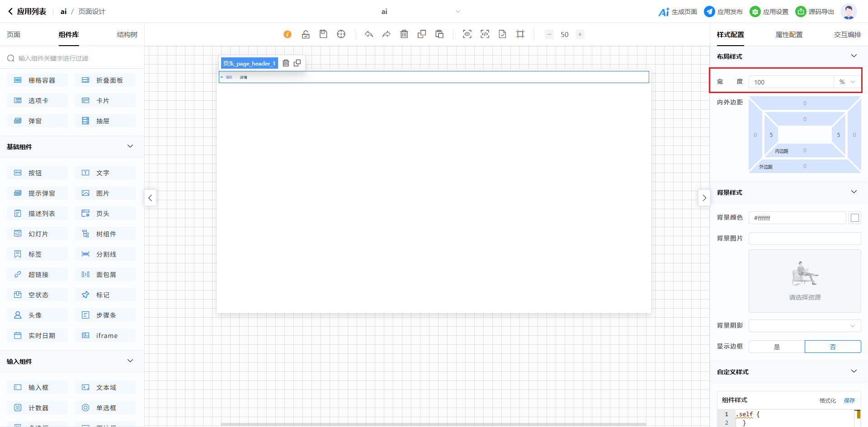Viewport: 868px width, 427px height.
Task: Open the source code view icon
Action: [x=485, y=34]
